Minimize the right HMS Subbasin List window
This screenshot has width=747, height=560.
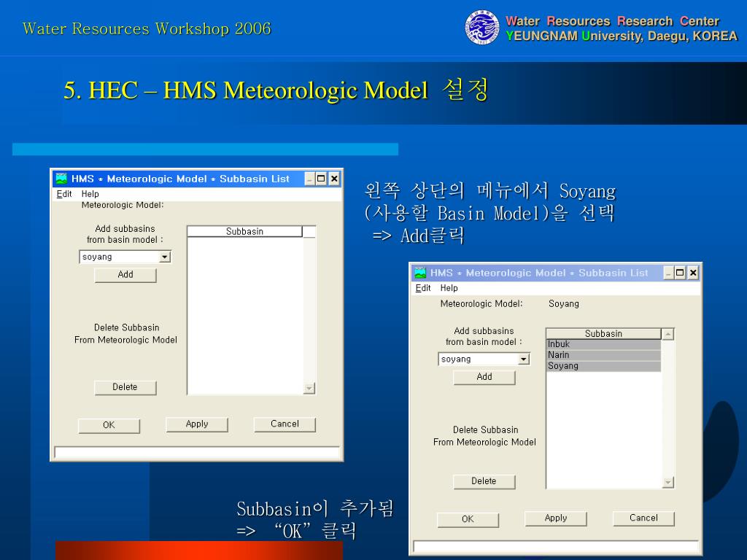(x=668, y=273)
